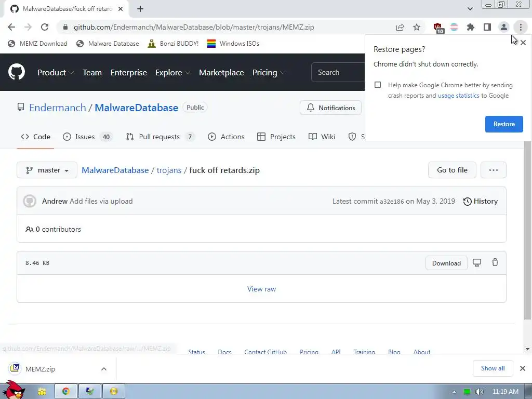
Task: Delete this file using the trash icon
Action: [x=495, y=262]
